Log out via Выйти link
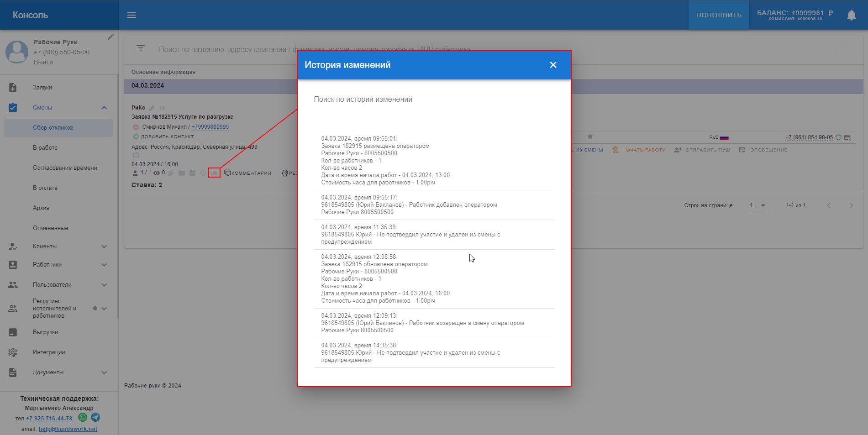 43,62
